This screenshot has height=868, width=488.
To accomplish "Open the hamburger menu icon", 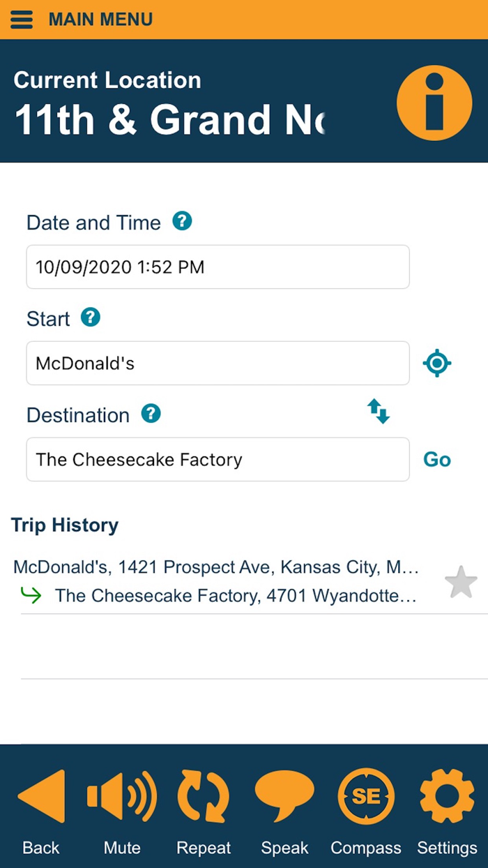I will (x=22, y=20).
